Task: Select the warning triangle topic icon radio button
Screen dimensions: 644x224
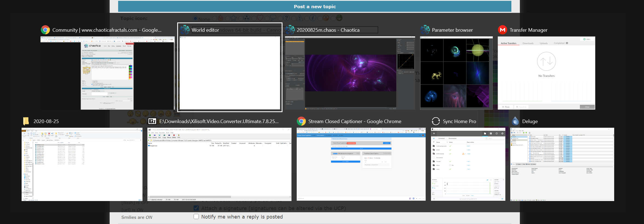Action: click(294, 18)
